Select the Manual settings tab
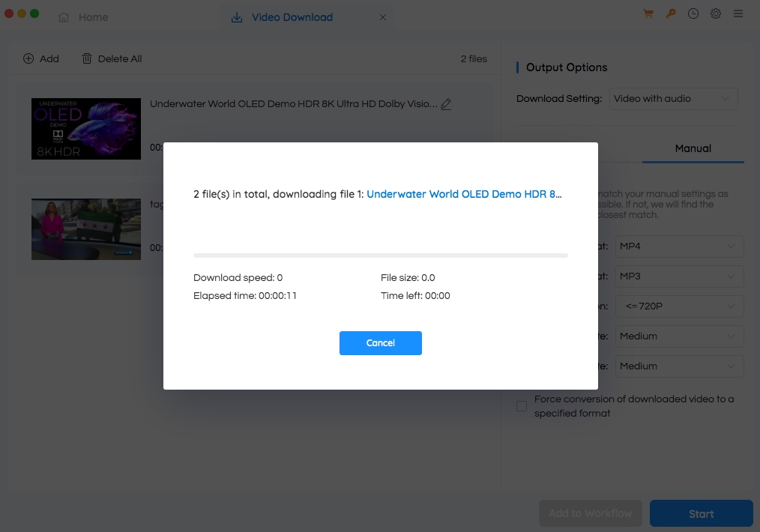Screen dimensions: 760x532 click(x=692, y=148)
